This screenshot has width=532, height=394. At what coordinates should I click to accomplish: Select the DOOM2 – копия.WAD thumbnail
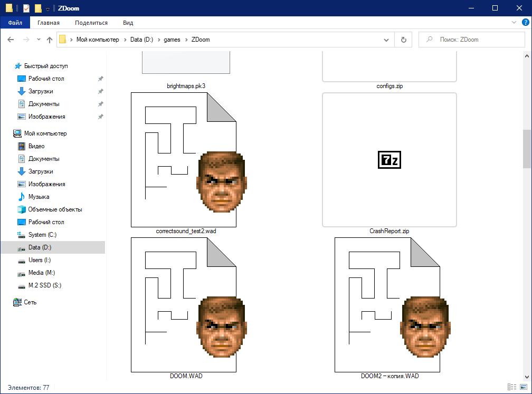point(393,305)
